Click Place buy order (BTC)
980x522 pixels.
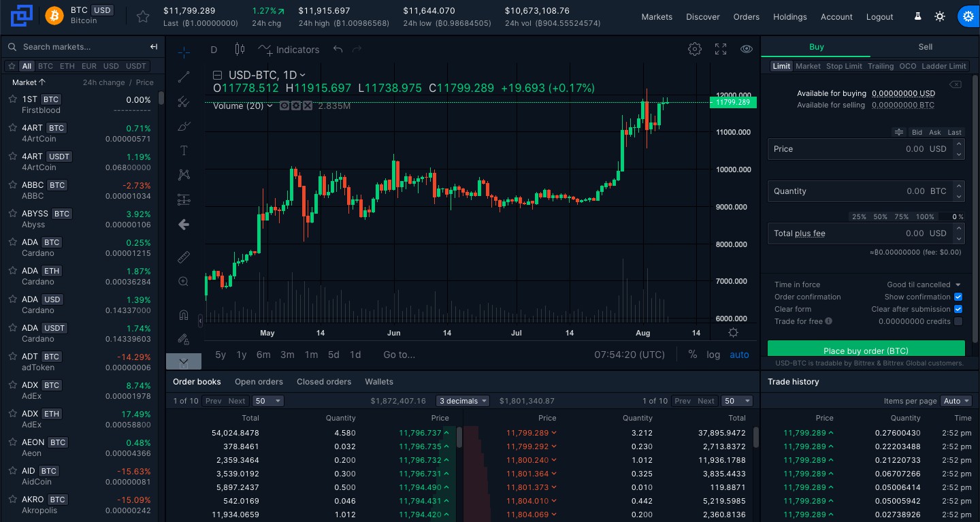[x=866, y=349]
